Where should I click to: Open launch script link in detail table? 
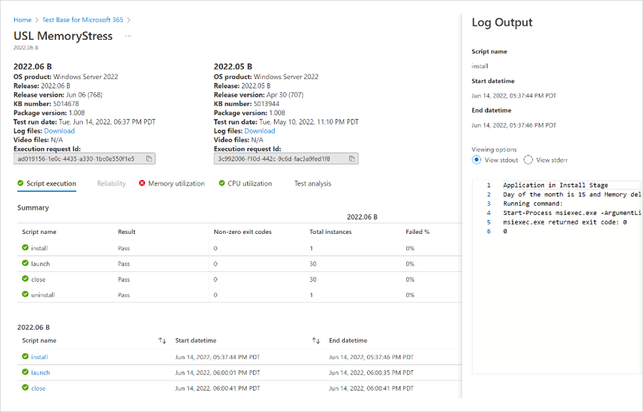40,373
